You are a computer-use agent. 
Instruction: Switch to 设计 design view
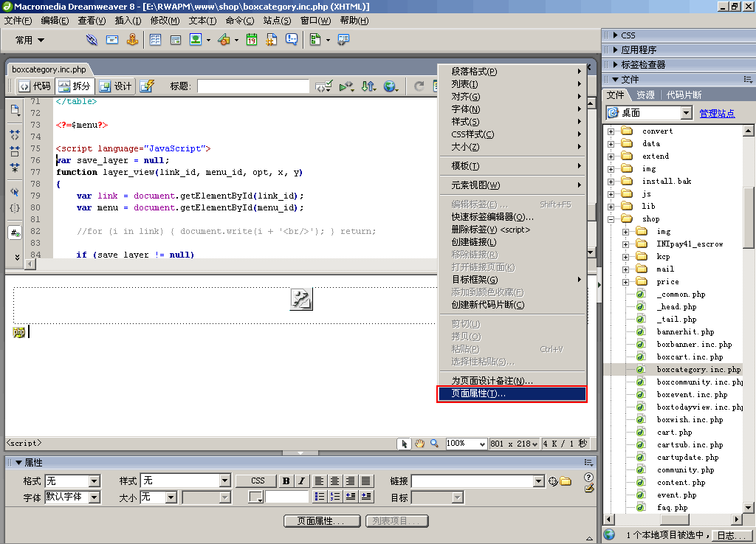pos(116,86)
